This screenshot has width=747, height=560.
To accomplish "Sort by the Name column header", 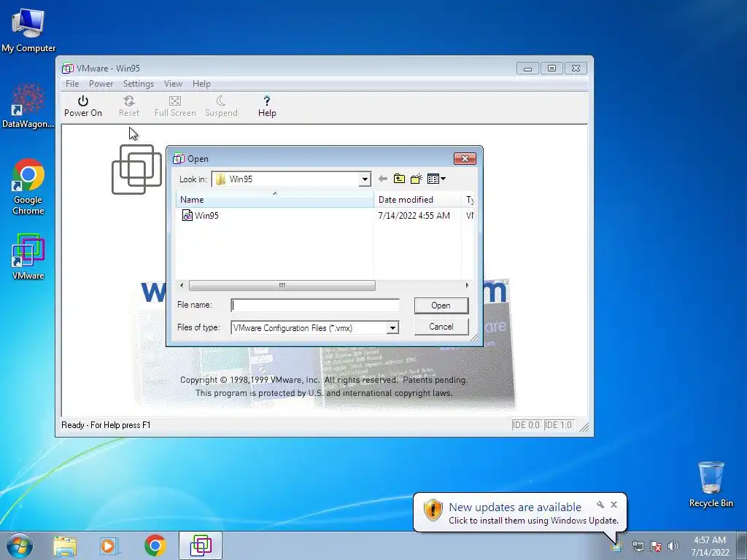I will click(275, 200).
